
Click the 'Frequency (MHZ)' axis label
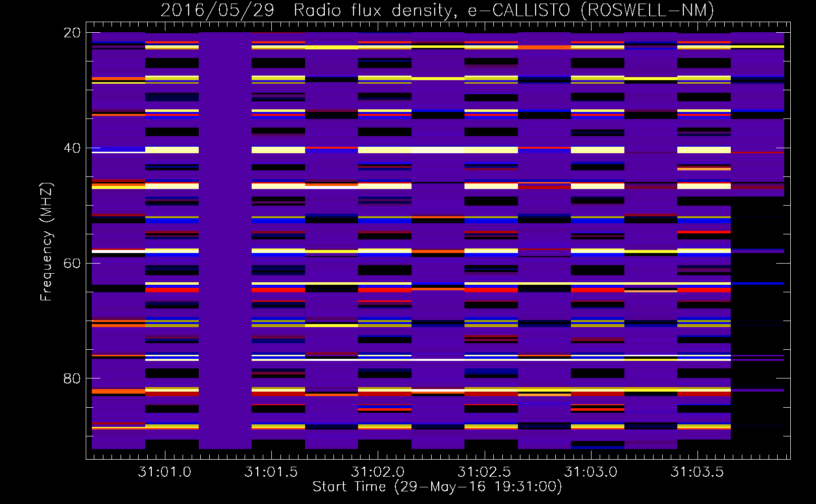46,242
